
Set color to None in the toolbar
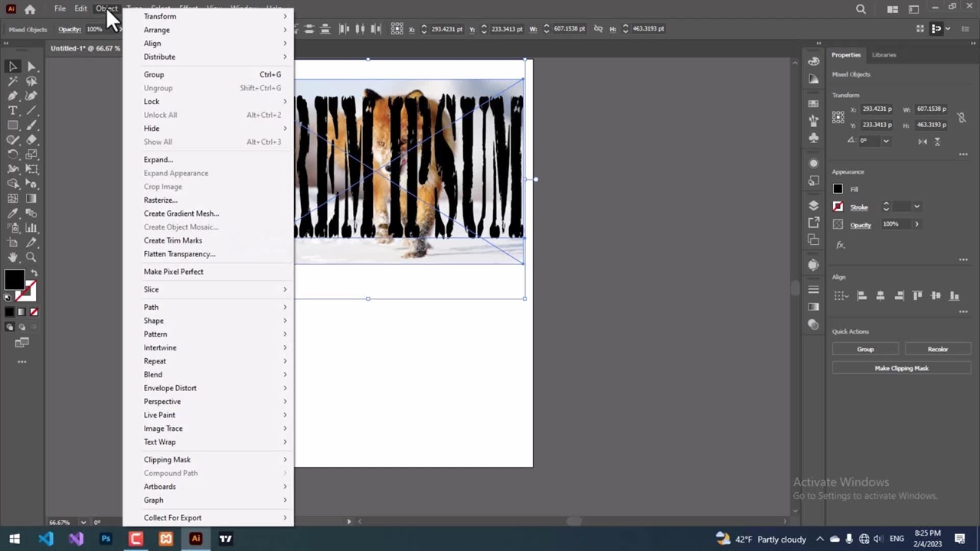34,312
